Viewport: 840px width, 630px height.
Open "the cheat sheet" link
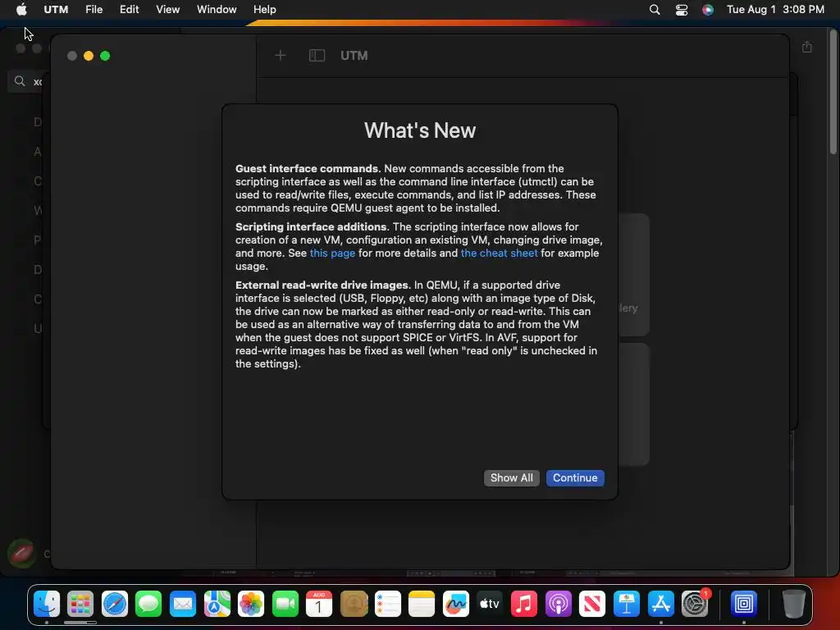[x=499, y=253]
